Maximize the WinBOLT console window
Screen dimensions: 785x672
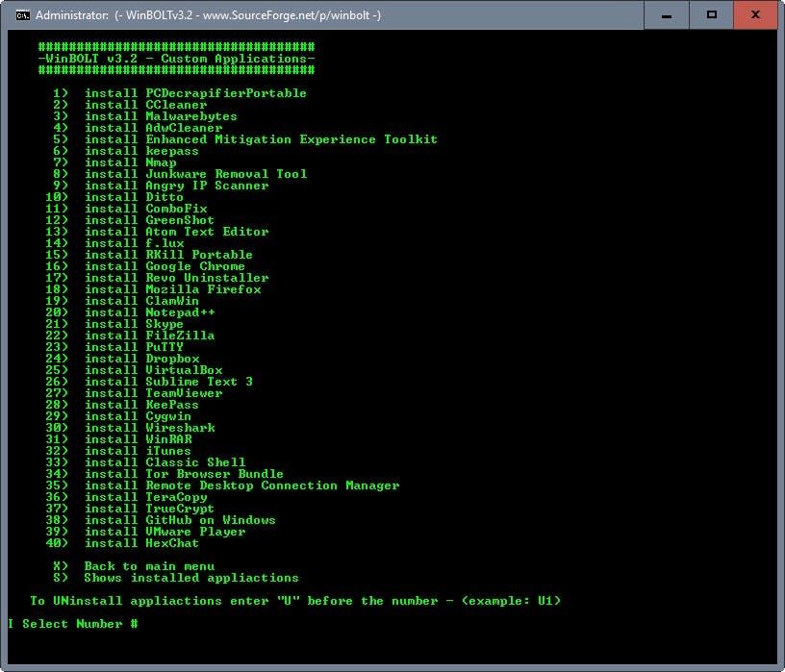pos(712,15)
